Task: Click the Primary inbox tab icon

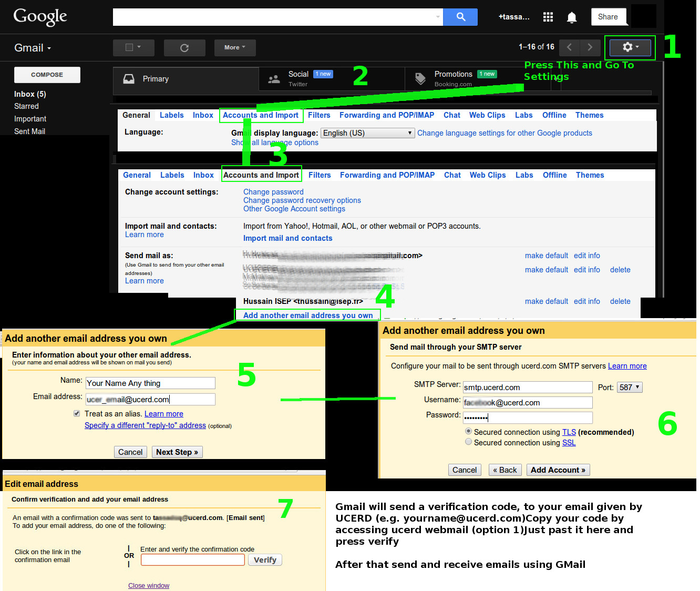Action: tap(129, 79)
